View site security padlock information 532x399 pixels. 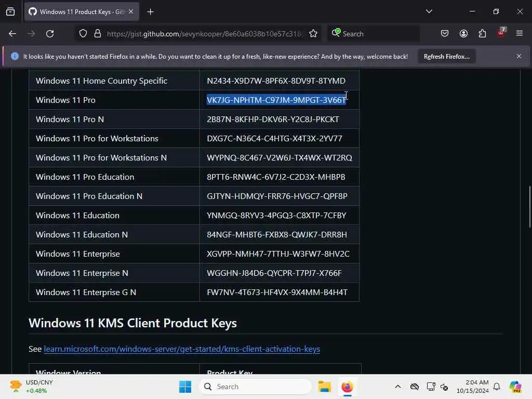(98, 34)
